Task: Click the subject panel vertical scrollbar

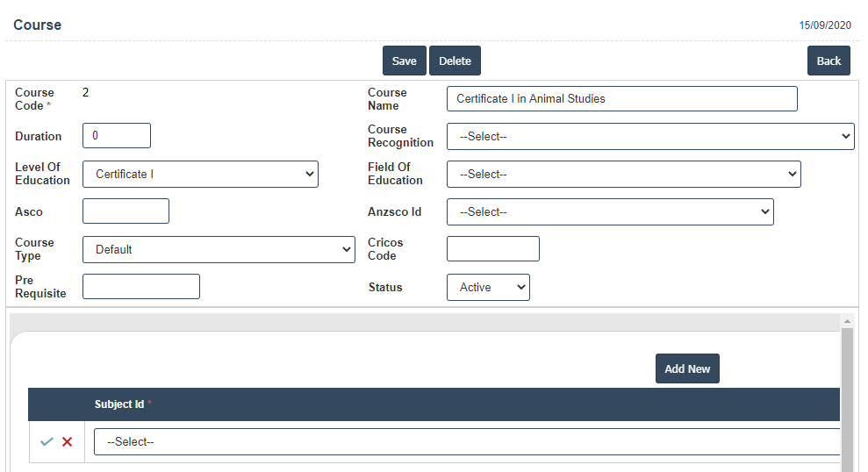Action: point(847,395)
